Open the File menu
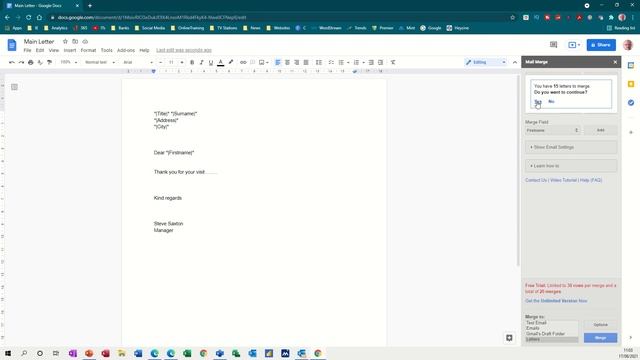 pos(27,50)
